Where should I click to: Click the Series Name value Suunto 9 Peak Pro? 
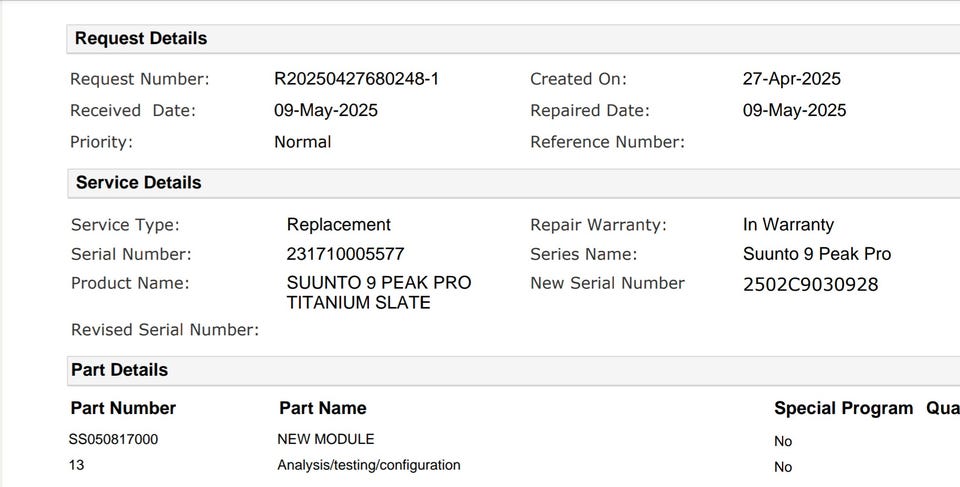pos(816,254)
